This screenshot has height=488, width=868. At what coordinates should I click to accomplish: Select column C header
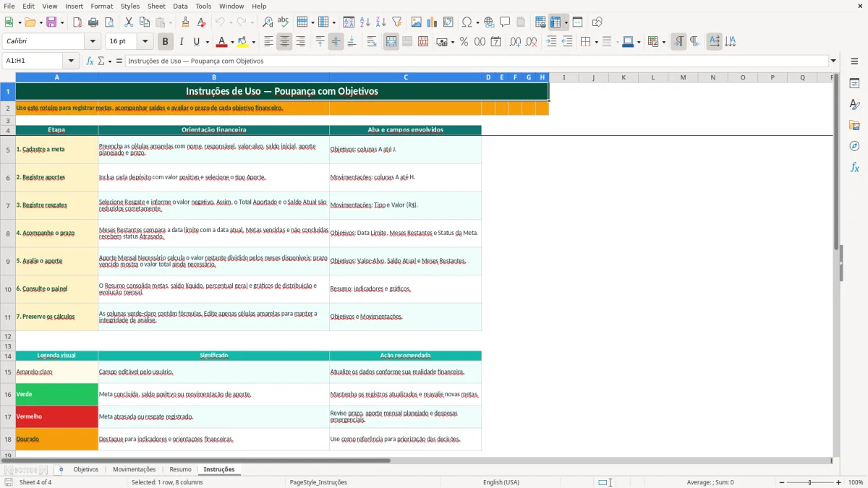[405, 77]
